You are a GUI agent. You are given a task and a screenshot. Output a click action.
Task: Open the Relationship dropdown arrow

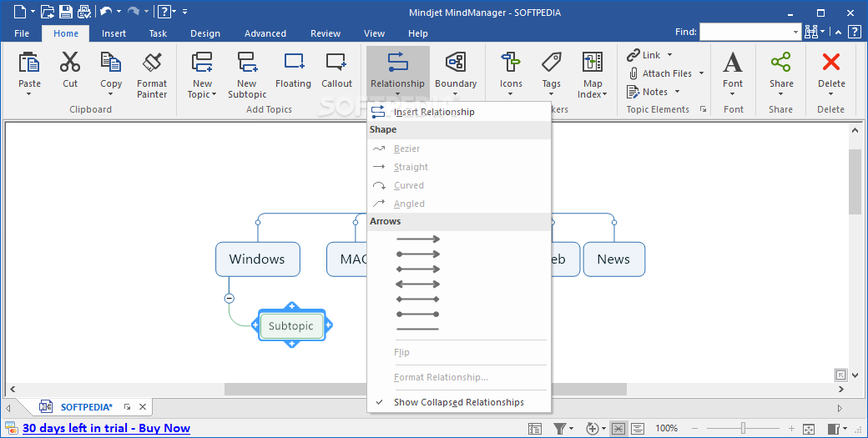click(397, 94)
